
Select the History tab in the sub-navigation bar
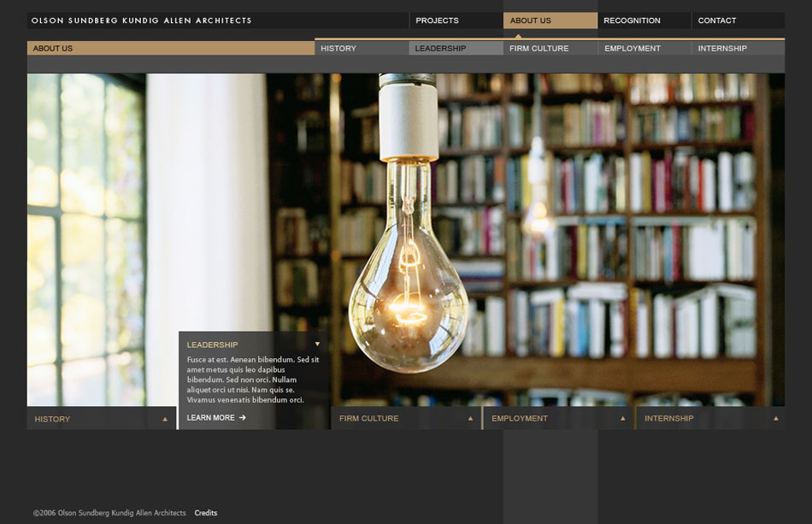click(x=338, y=49)
